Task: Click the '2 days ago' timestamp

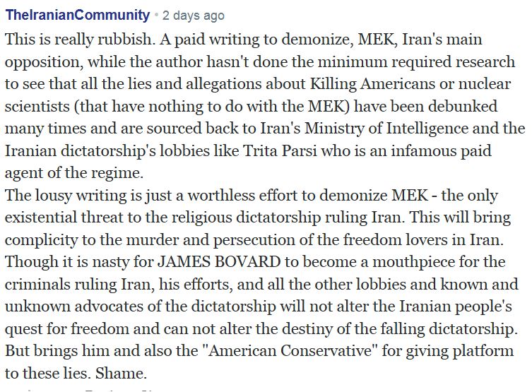Action: (193, 16)
